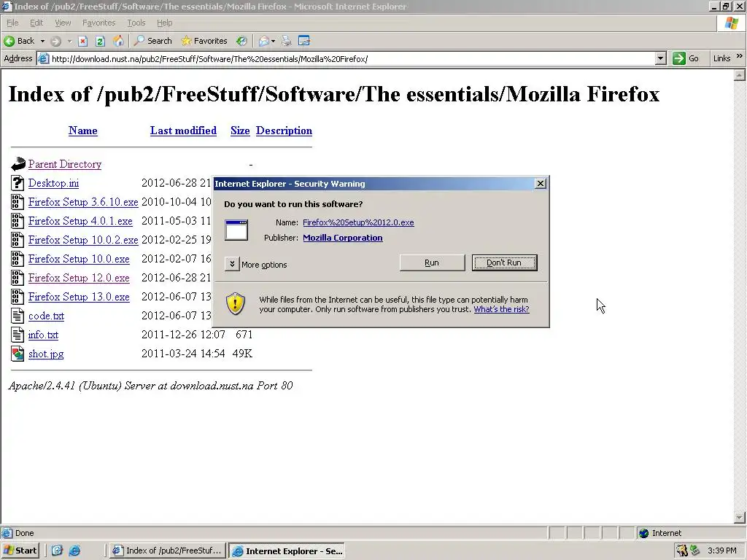
Task: Click the Edit page icon in toolbar
Action: coord(304,41)
